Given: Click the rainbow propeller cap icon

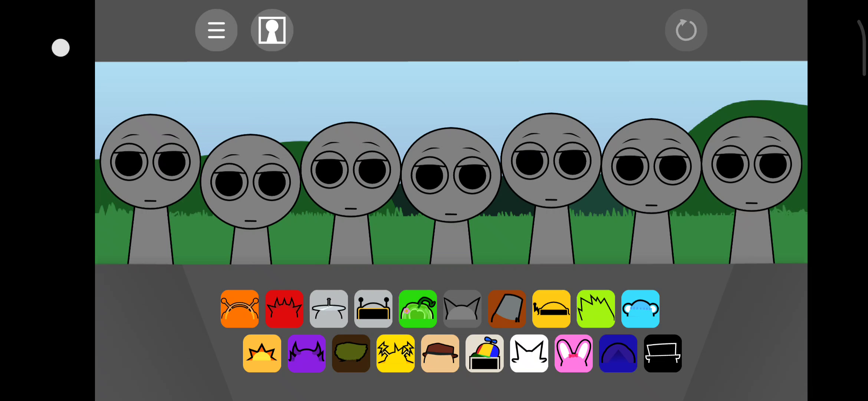Looking at the screenshot, I should 484,353.
